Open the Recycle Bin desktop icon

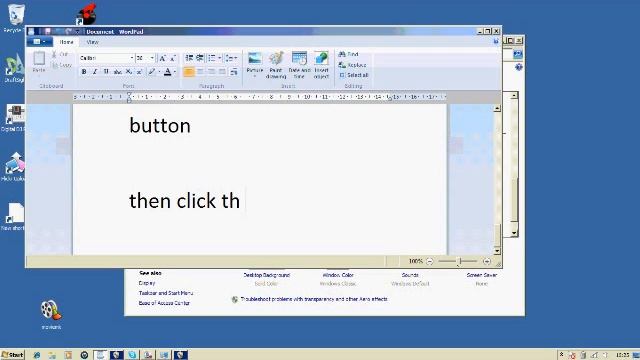click(x=15, y=17)
